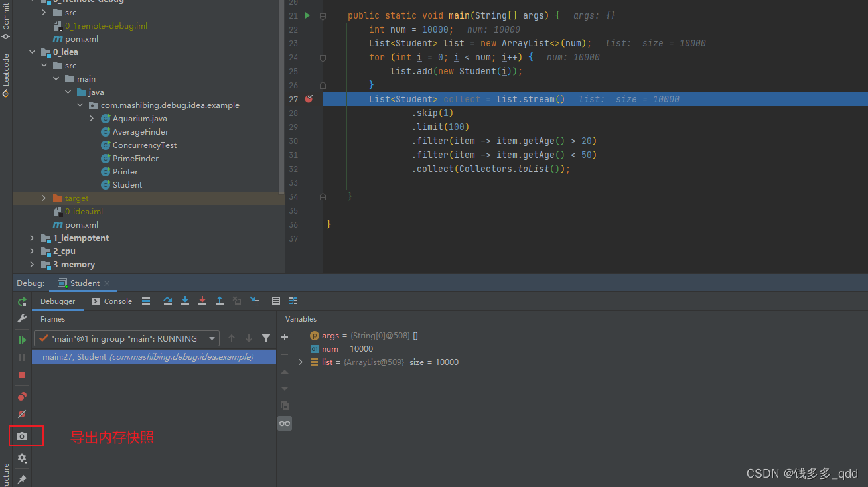Open ConcurrencyTest class in tree
Viewport: 868px width, 487px height.
[139, 145]
